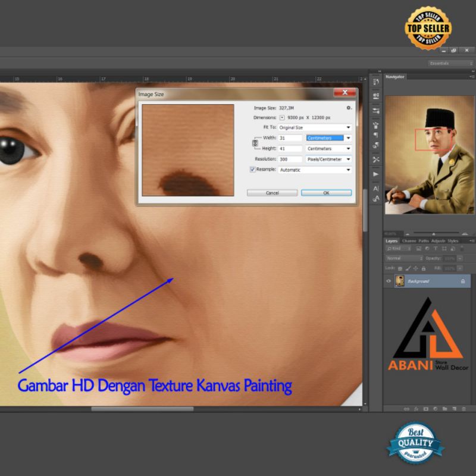
Task: Uncheck the Resample checkbox
Action: 252,170
